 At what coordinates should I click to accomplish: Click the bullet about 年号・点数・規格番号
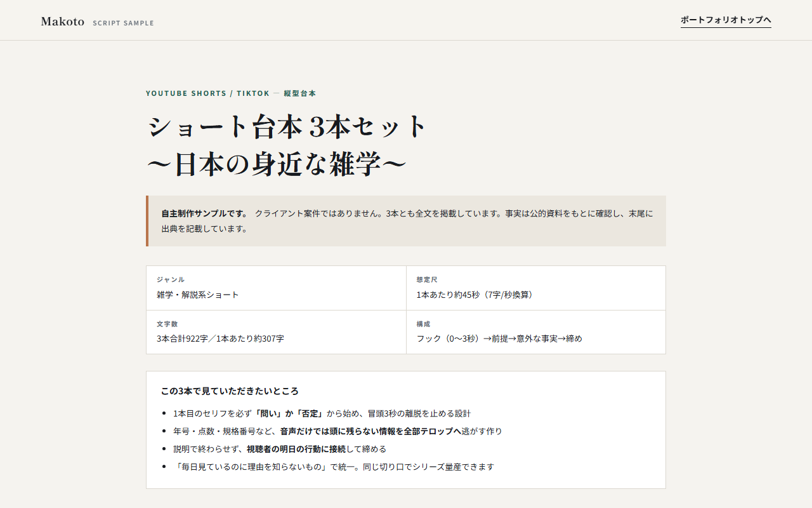point(337,431)
